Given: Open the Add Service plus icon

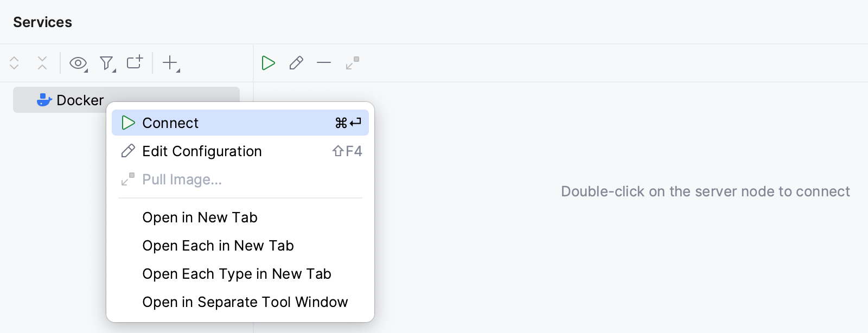Looking at the screenshot, I should tap(169, 63).
